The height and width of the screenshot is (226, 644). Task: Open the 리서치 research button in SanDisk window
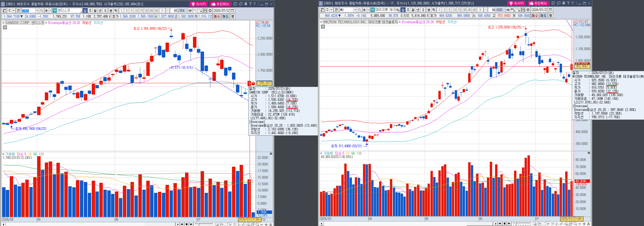click(x=199, y=4)
